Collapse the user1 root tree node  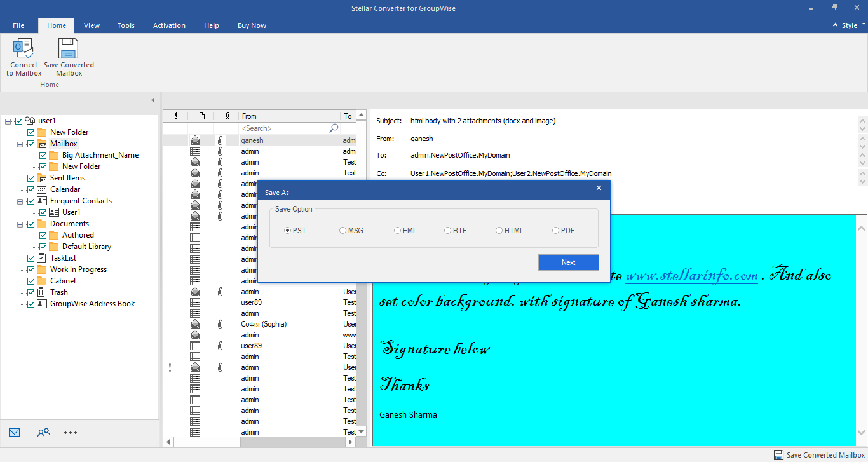coord(8,121)
